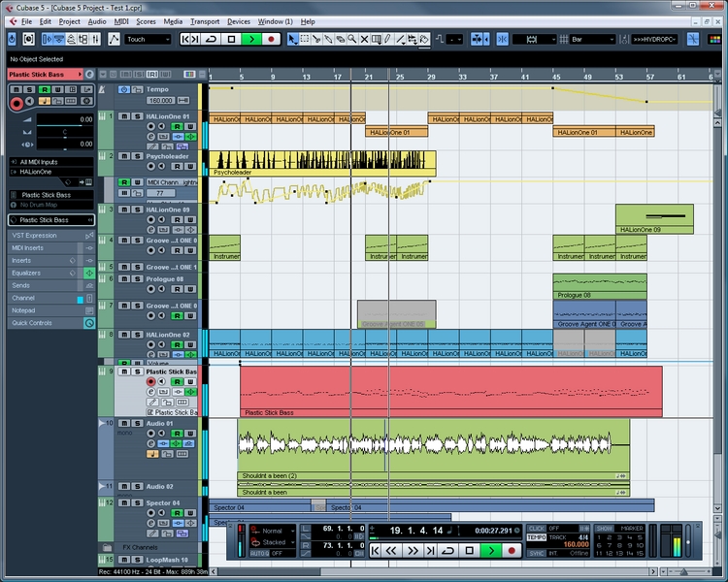The image size is (728, 582).
Task: Go to previous marker in toolbar
Action: coord(184,40)
